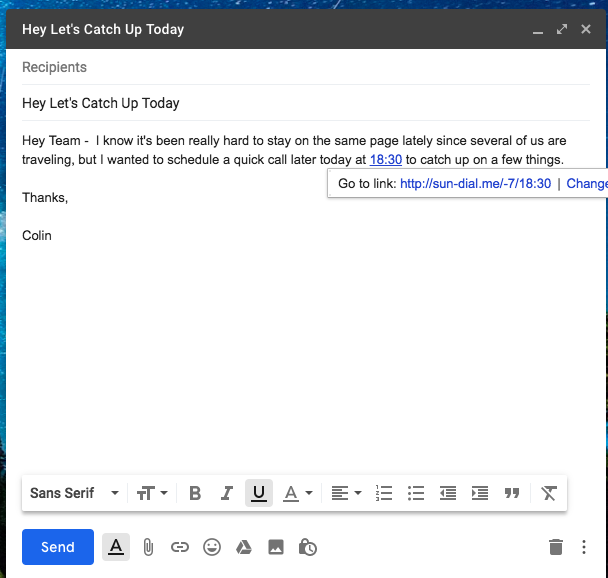Toggle confidential mode with the lock-clock icon

point(308,547)
